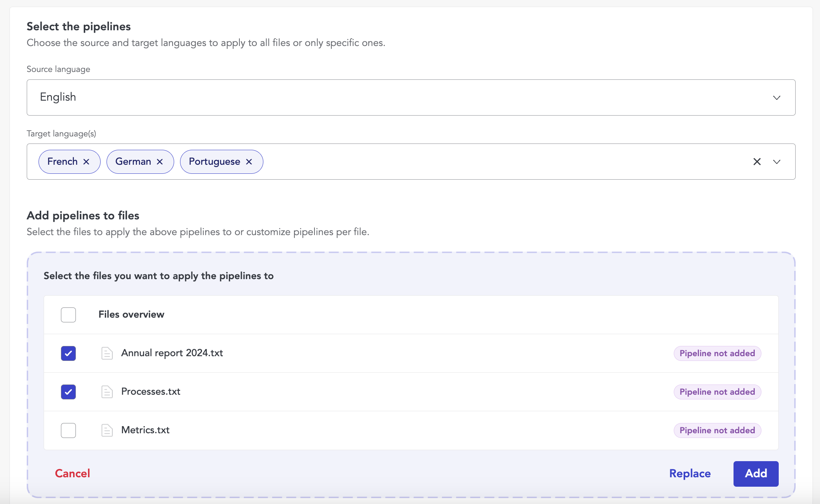Click Pipeline not added badge for Annual report
Image resolution: width=820 pixels, height=504 pixels.
coord(717,353)
